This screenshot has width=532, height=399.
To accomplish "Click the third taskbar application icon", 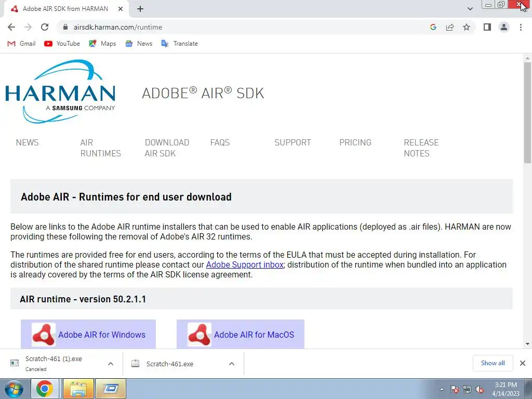I will coord(111,389).
